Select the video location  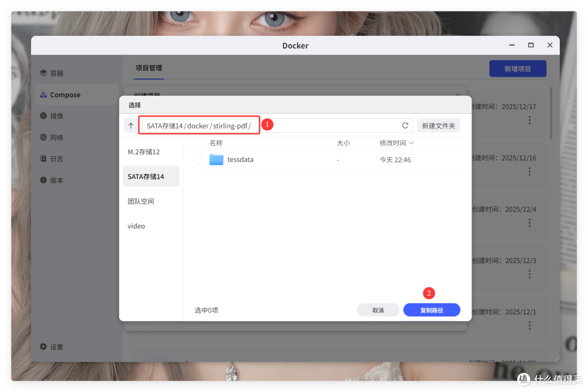tap(151, 226)
